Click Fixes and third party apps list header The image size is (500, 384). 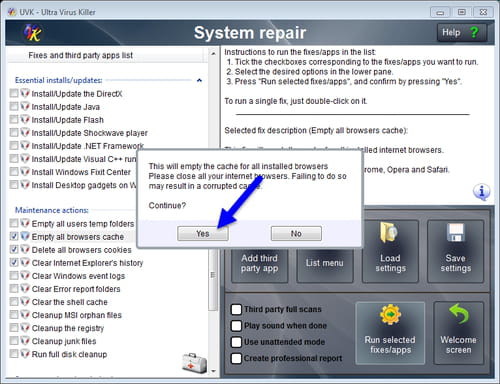[81, 55]
